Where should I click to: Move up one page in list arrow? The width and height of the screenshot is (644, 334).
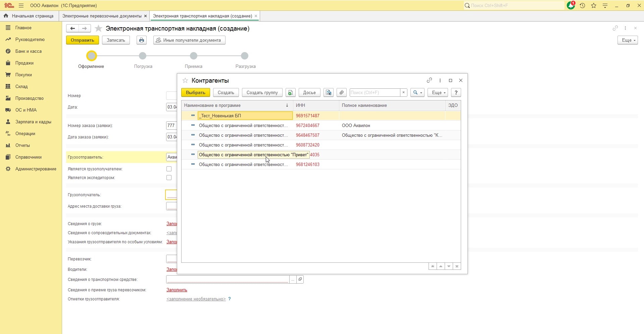pyautogui.click(x=441, y=266)
